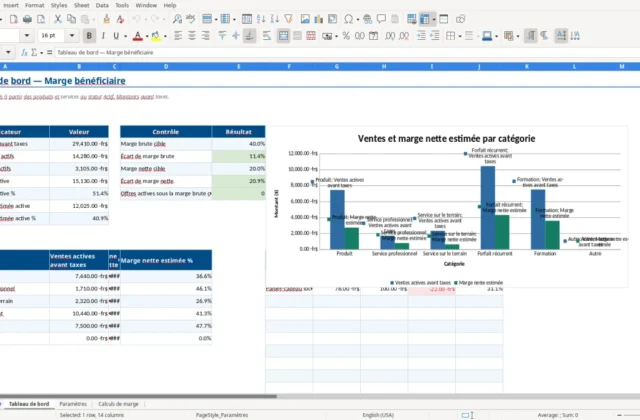Insert special character with the Omega icon
The height and width of the screenshot is (420, 640).
click(x=348, y=19)
